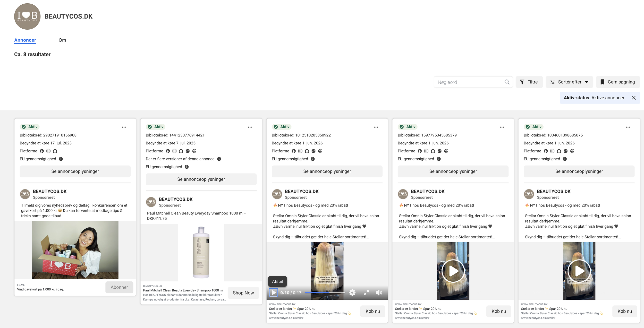Click the Abonner button on gavekort ad
644x328 pixels.
(119, 287)
